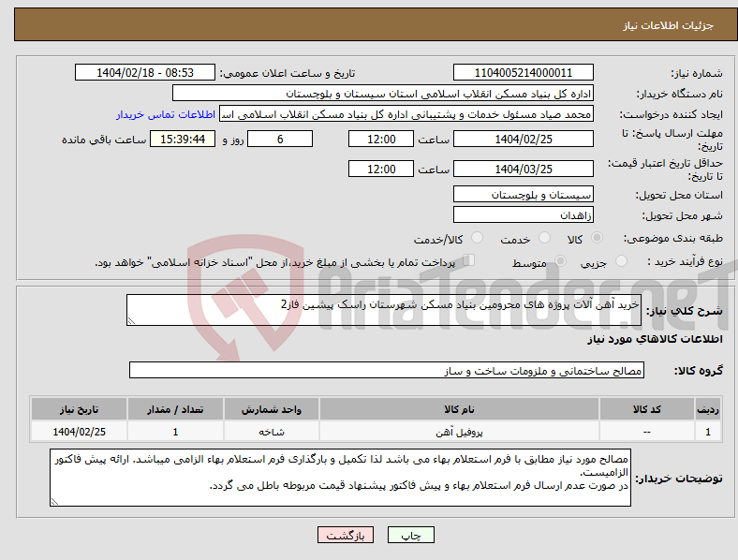Viewport: 738px width, 560px height.
Task: Click the quantity cell in پروفیل آهن row
Action: (175, 432)
